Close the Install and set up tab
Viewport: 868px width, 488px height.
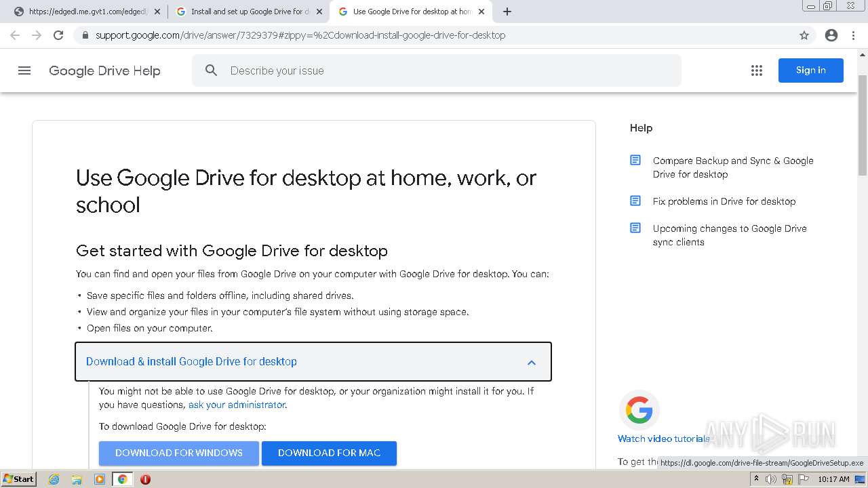point(319,12)
